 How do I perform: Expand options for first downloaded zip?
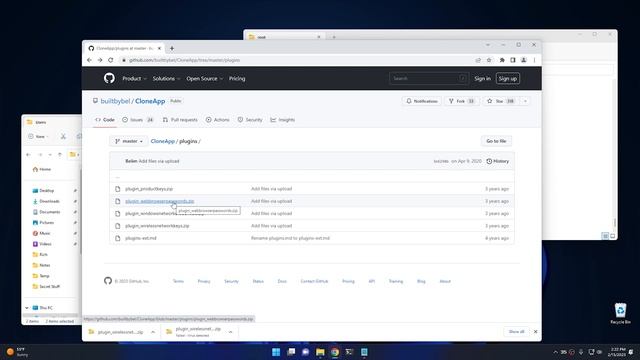tap(153, 332)
